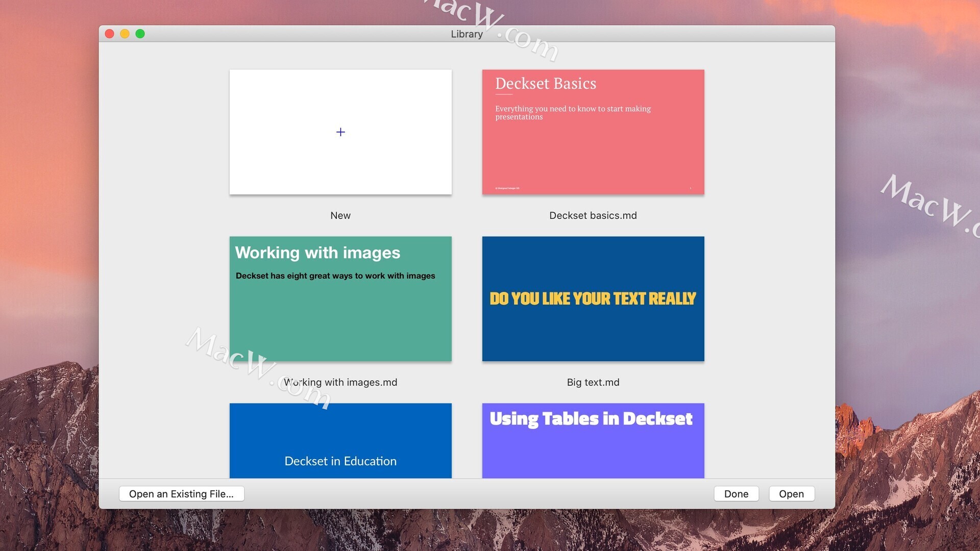Screen dimensions: 980x551
Task: Select the Using Tables in Deckset thumbnail
Action: (593, 441)
